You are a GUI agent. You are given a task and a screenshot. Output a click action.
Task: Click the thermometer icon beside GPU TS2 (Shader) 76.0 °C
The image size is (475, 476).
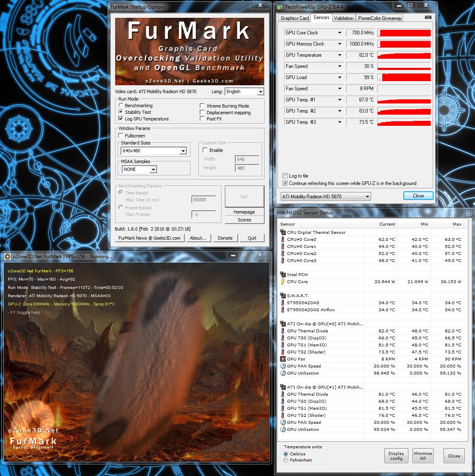(283, 415)
